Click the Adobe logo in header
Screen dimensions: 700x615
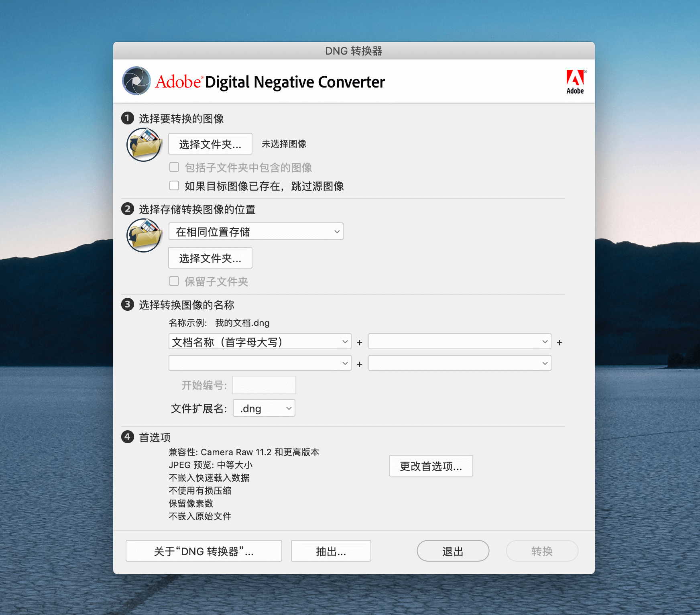coord(576,82)
